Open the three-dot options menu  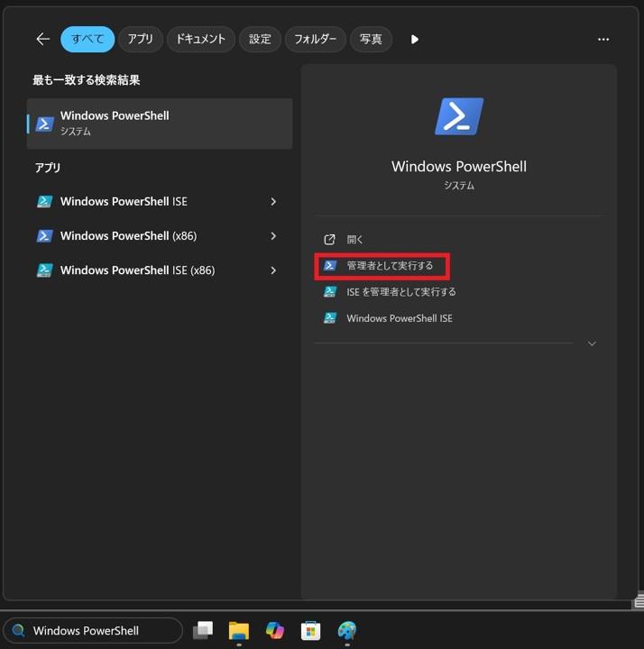coord(603,40)
